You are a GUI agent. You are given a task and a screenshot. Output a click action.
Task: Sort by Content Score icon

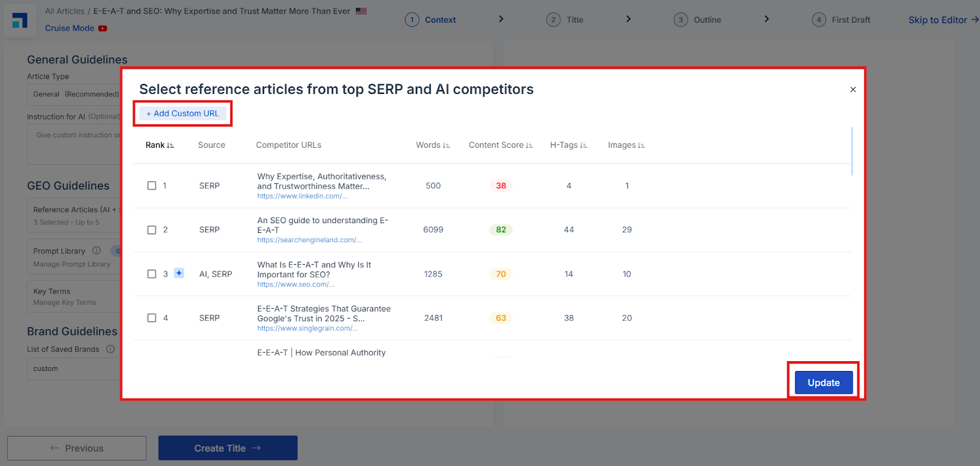pos(529,145)
